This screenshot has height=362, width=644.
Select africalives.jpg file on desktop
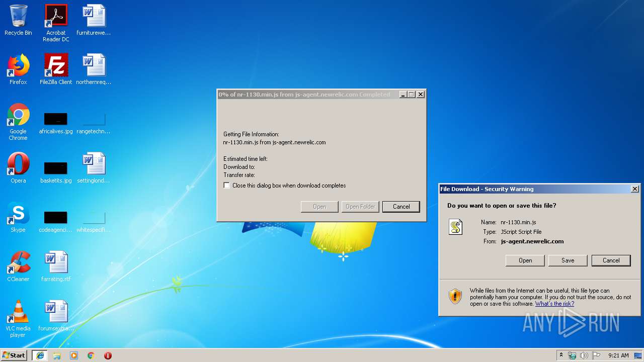(56, 123)
